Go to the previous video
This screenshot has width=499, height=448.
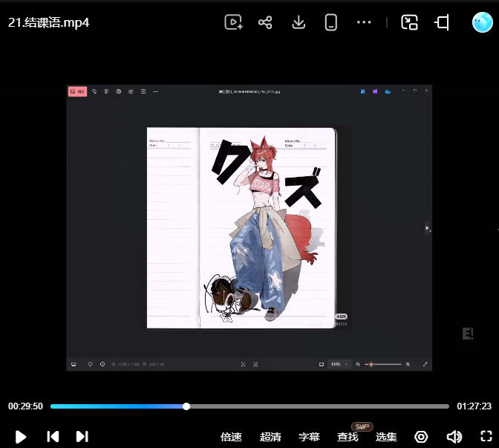tap(53, 437)
